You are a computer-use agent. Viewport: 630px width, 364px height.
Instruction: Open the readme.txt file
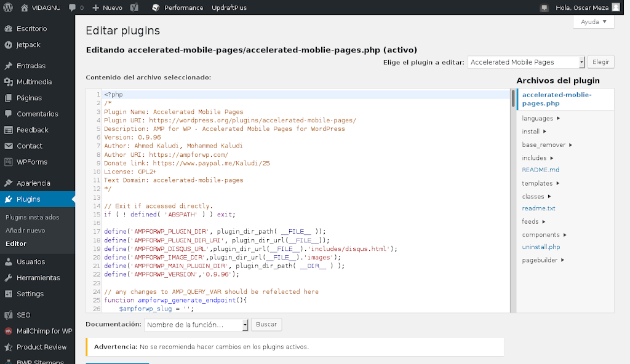[x=538, y=208]
